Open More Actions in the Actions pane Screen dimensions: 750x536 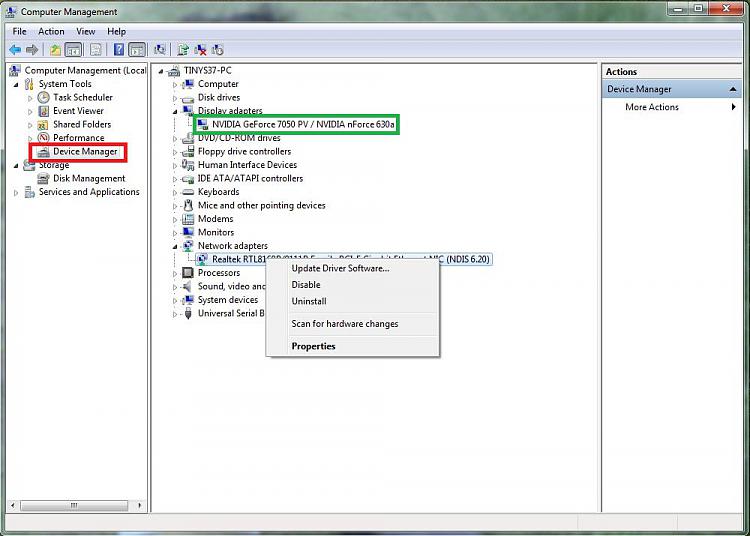point(652,107)
